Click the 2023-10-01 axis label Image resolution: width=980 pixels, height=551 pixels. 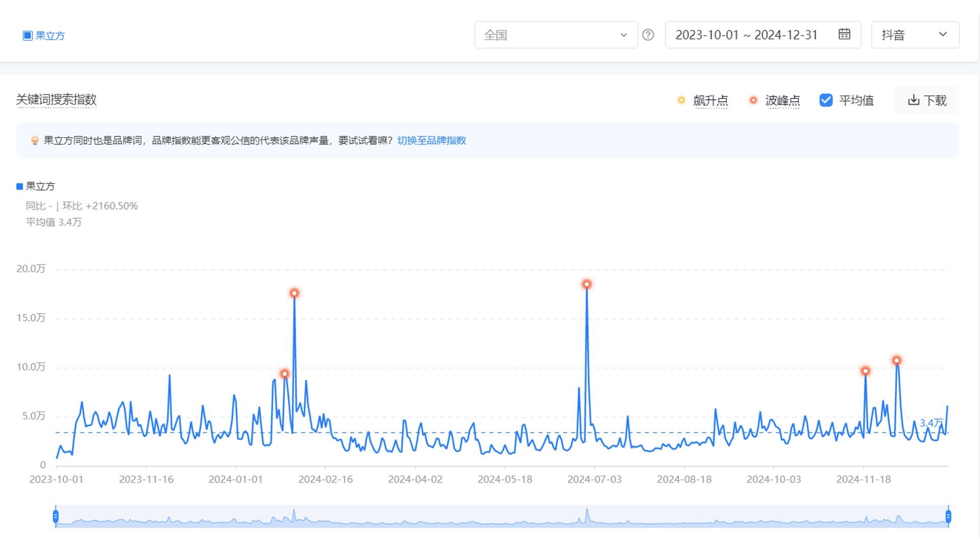pyautogui.click(x=56, y=480)
